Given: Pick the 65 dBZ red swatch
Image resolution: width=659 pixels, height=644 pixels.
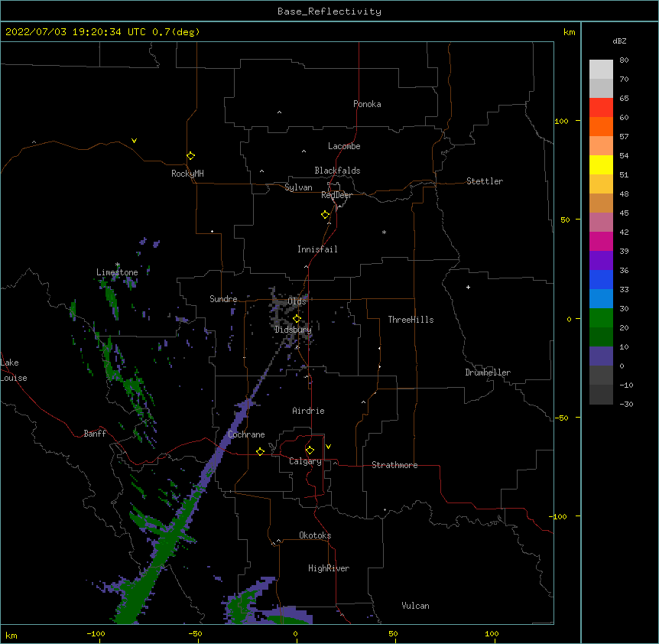Looking at the screenshot, I should pos(601,108).
